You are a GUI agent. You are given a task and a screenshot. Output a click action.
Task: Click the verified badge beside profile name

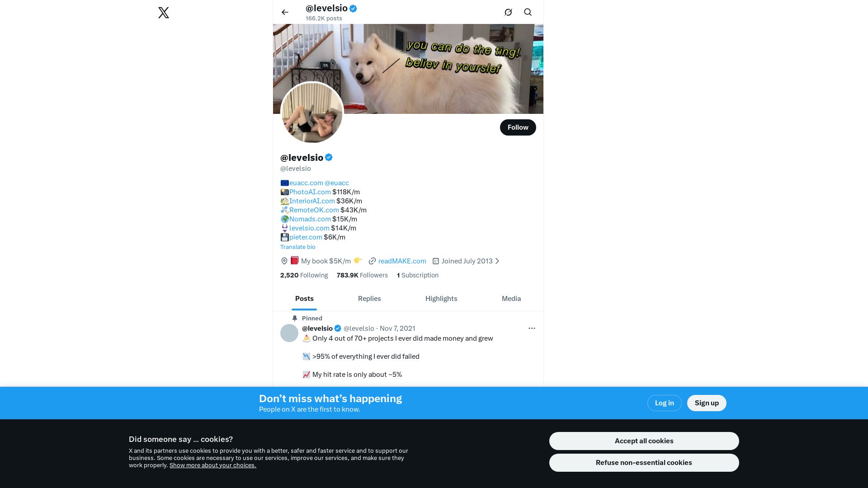pyautogui.click(x=329, y=158)
